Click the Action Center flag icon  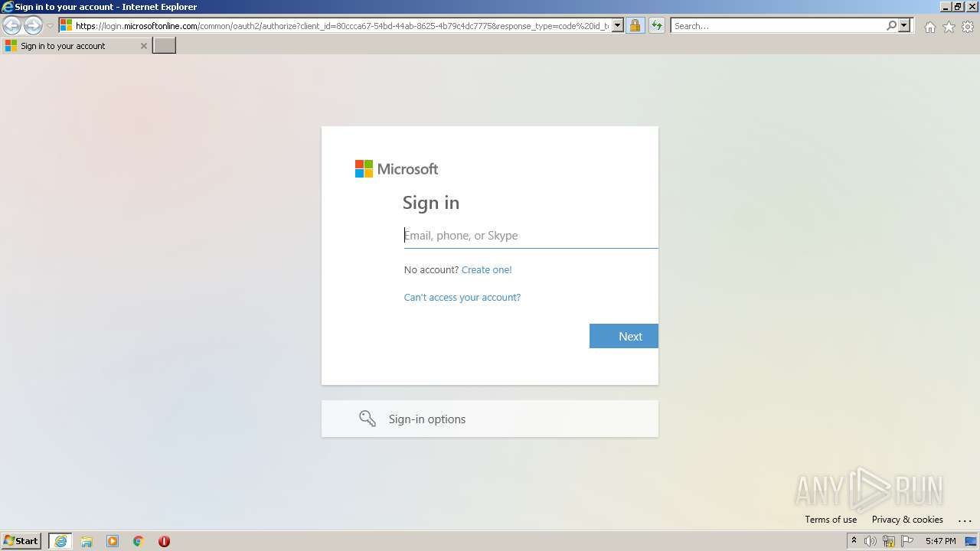[x=907, y=541]
